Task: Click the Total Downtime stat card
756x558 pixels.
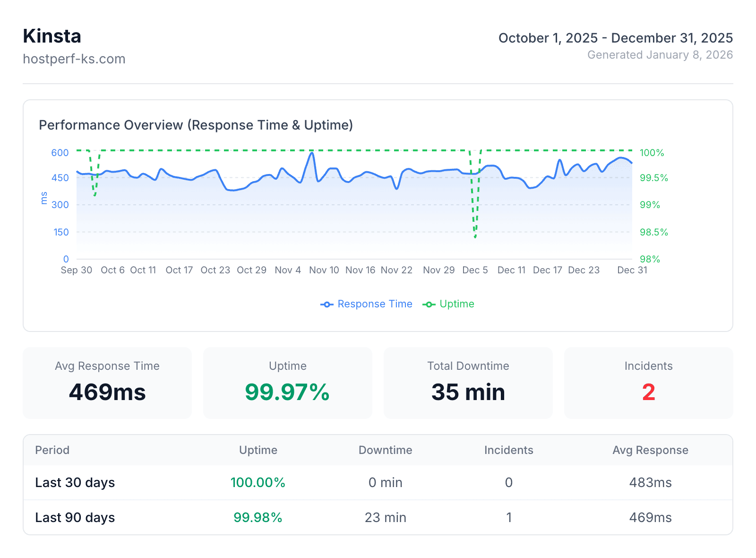Action: pyautogui.click(x=468, y=383)
